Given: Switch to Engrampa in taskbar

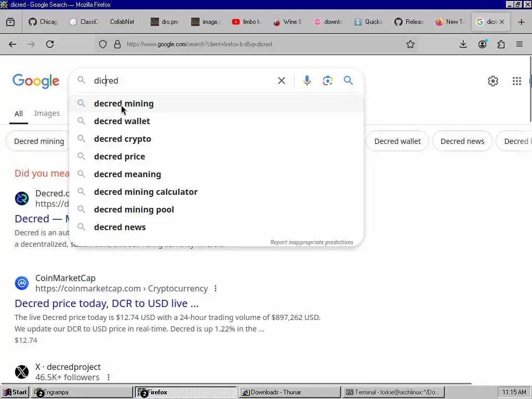Looking at the screenshot, I should (82, 392).
